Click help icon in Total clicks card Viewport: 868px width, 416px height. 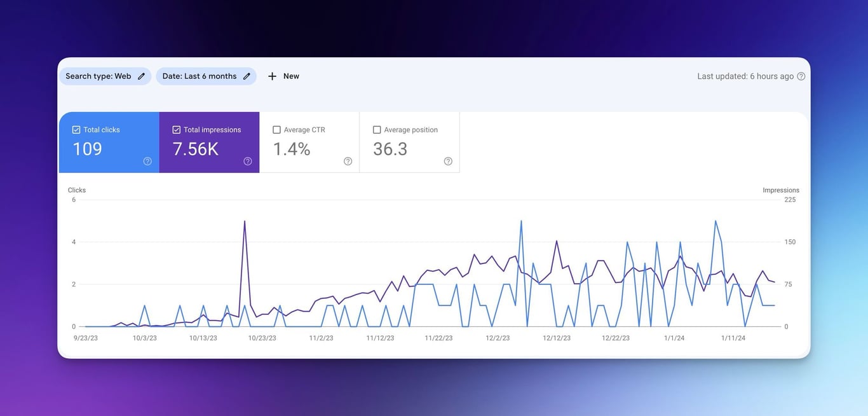[147, 161]
